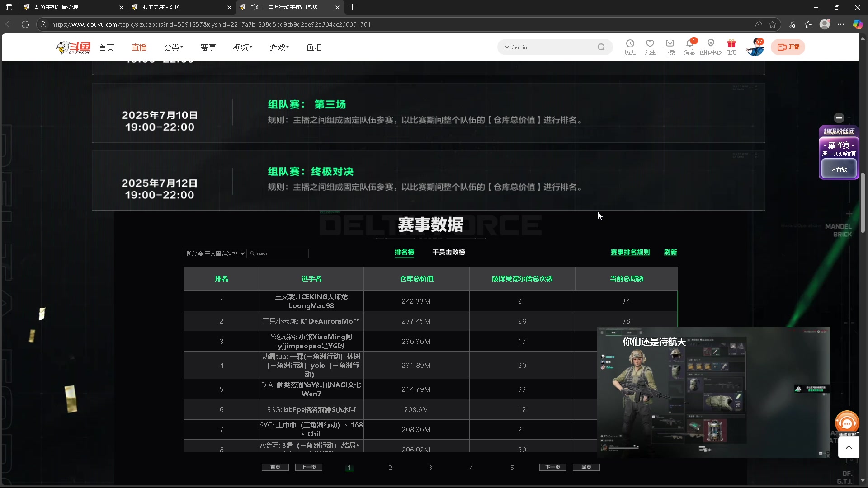The width and height of the screenshot is (868, 488).
Task: Click the 下一页 pagination button
Action: pyautogui.click(x=553, y=467)
